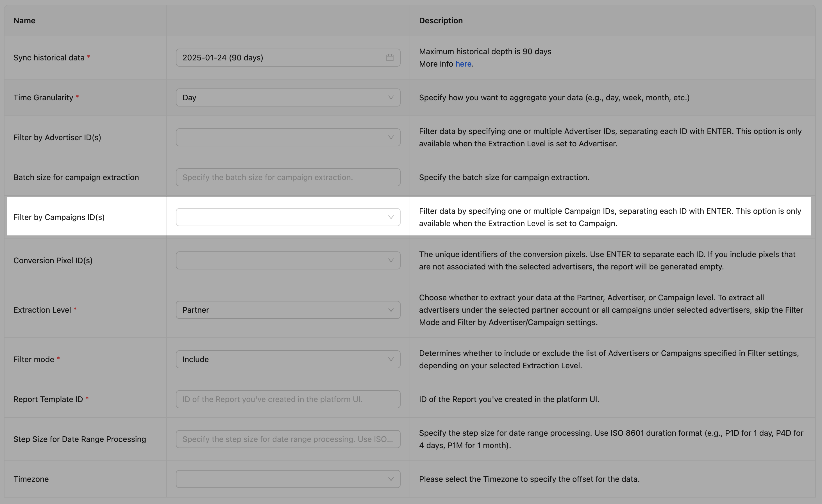Click the Time Granularity chevron arrow

[391, 97]
